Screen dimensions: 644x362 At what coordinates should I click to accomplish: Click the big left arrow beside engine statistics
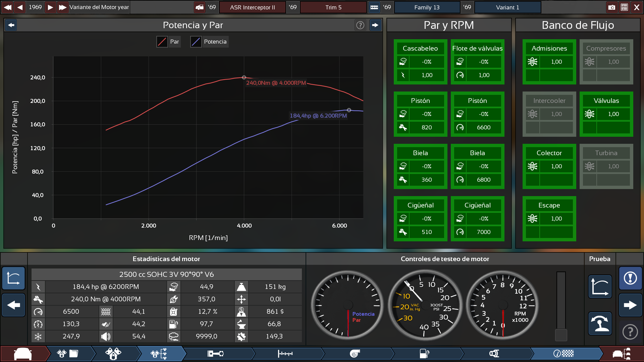[13, 305]
